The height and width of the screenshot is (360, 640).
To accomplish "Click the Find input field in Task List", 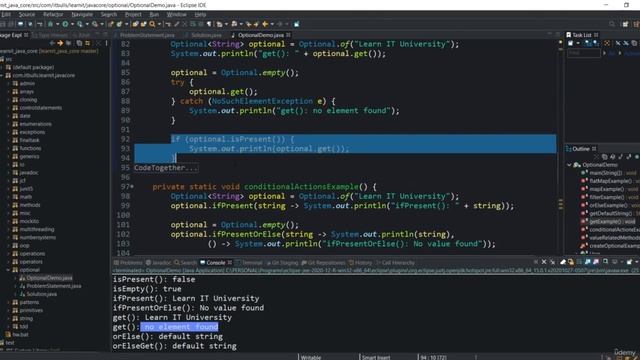I will tap(584, 53).
